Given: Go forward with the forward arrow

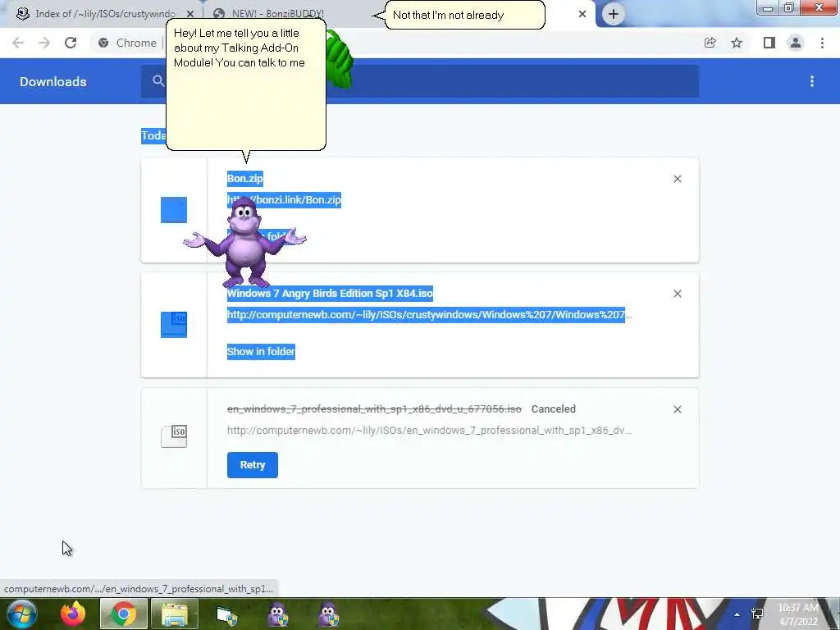Looking at the screenshot, I should click(44, 43).
